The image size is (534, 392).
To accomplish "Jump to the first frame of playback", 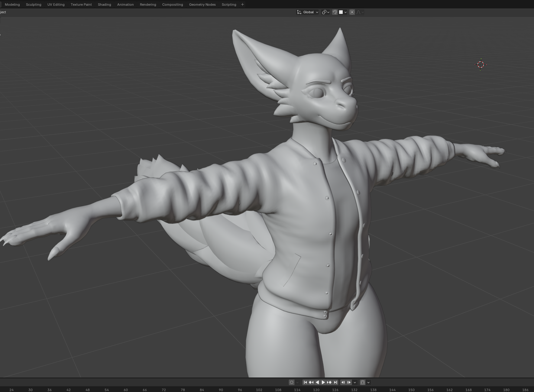I will (x=305, y=382).
